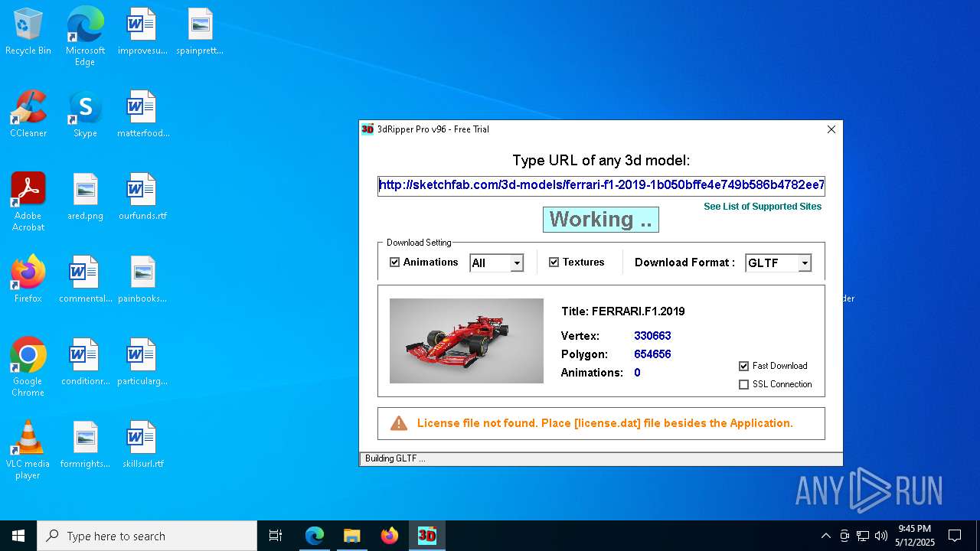Select the skillsurl.rtf file icon
The image size is (980, 551).
pos(142,445)
